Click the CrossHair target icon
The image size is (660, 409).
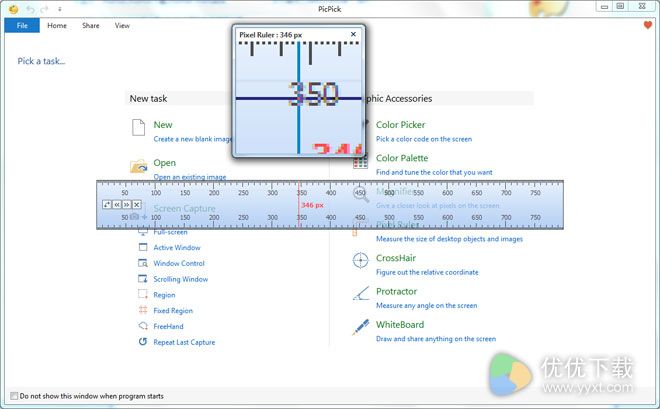pos(360,260)
